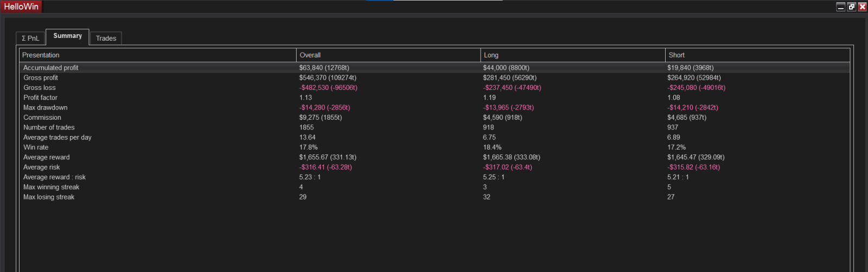Click short average reward $1,645.47 (329.09t)

[x=696, y=157]
